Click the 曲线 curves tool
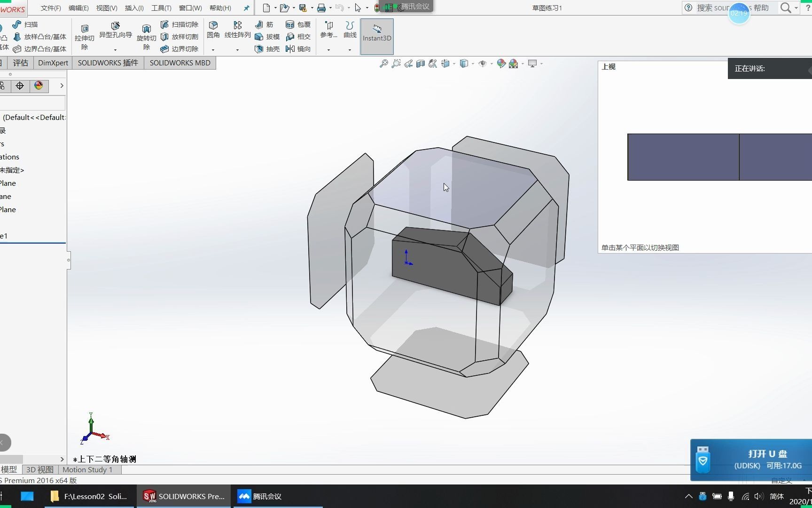The image size is (812, 508). (x=350, y=30)
